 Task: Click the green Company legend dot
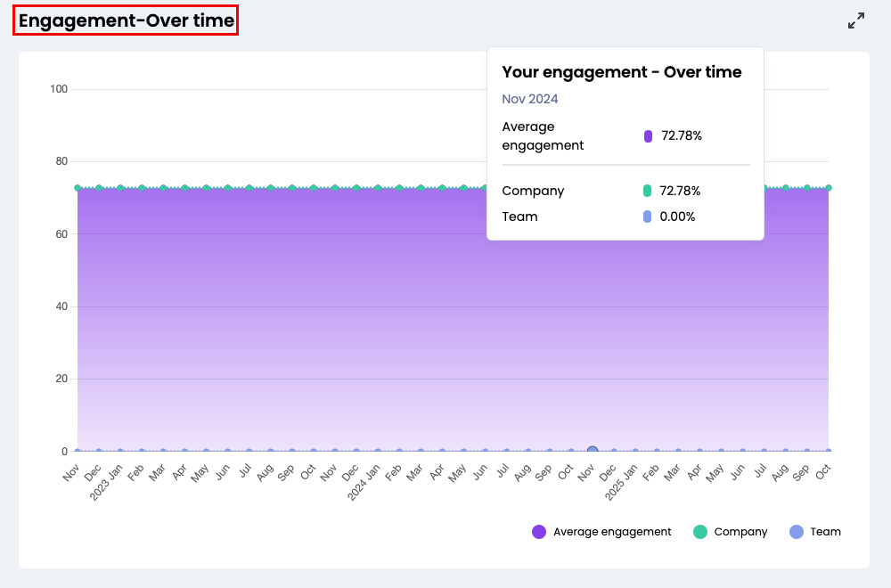pos(700,532)
